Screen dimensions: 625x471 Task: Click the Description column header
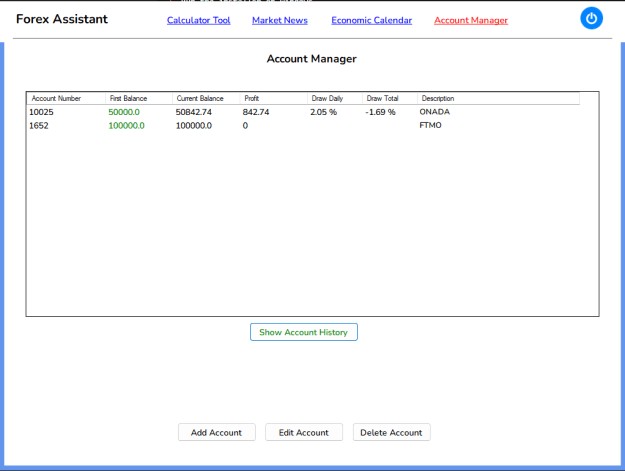click(x=498, y=98)
